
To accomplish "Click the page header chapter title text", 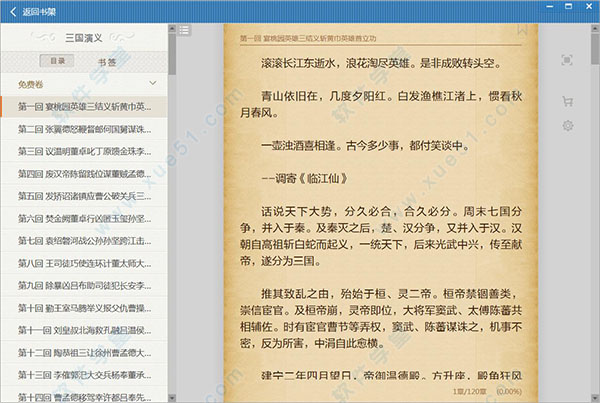I will pyautogui.click(x=308, y=38).
